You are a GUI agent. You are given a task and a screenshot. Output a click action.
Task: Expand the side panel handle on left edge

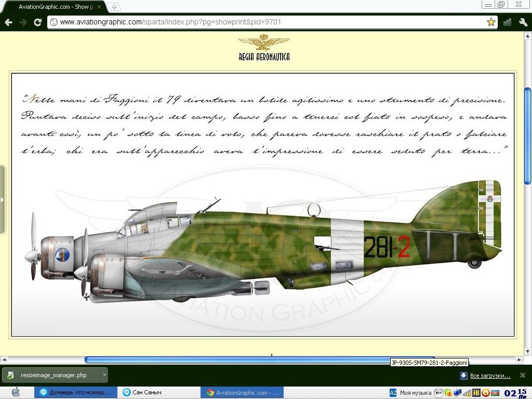tap(3, 199)
